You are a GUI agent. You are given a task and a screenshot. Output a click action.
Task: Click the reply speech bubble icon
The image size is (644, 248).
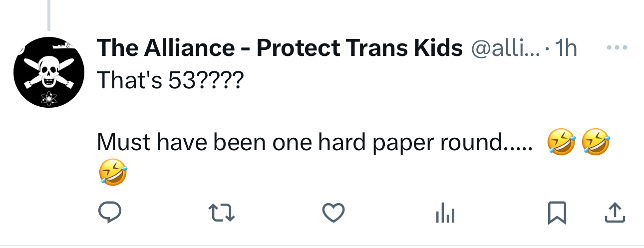(110, 214)
